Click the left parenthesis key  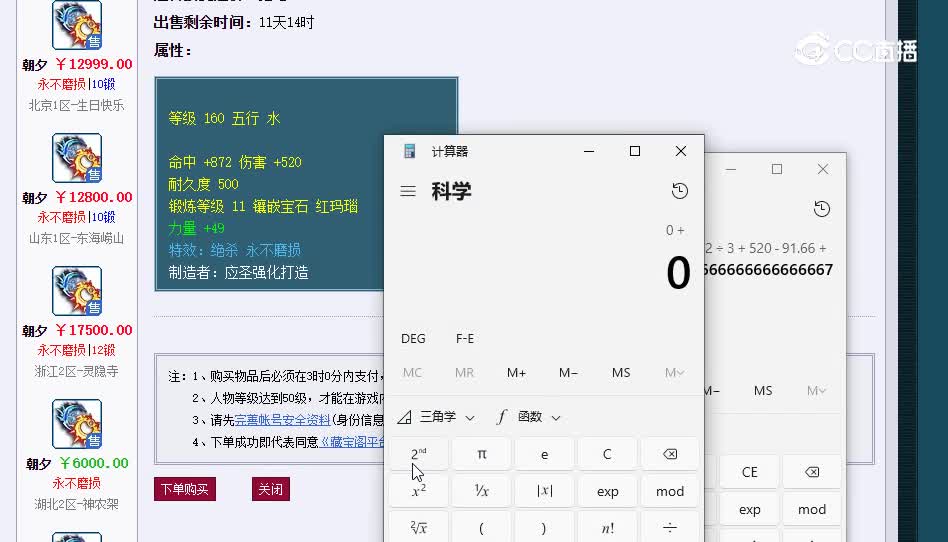pos(482,528)
